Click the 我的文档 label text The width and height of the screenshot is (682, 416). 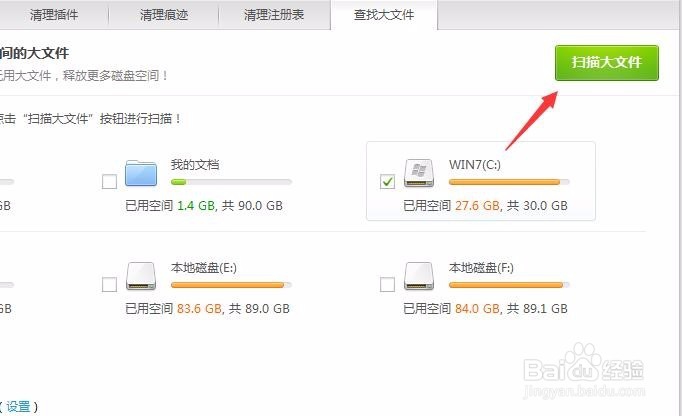coord(195,165)
